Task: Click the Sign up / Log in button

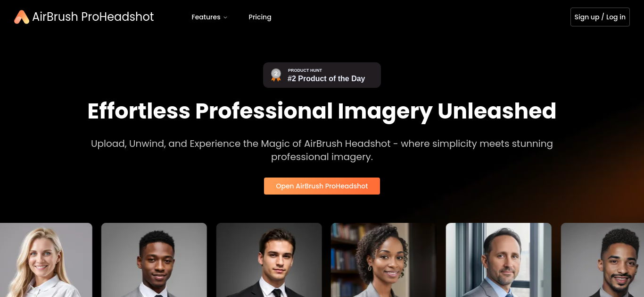Action: click(x=600, y=17)
